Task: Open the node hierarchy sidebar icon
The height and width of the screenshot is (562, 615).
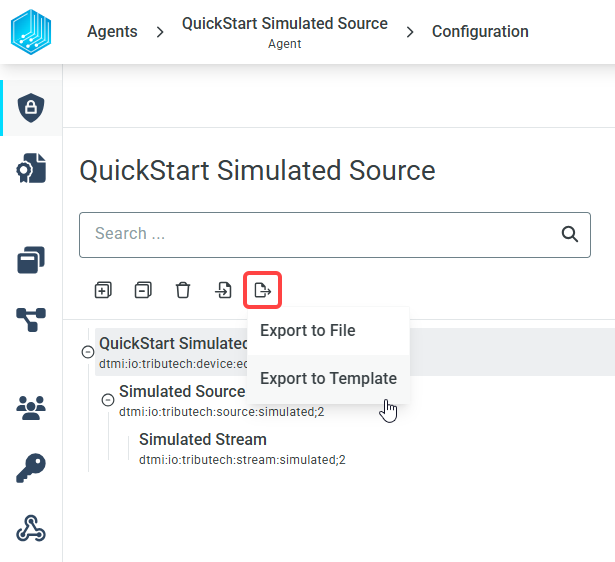Action: pos(31,320)
